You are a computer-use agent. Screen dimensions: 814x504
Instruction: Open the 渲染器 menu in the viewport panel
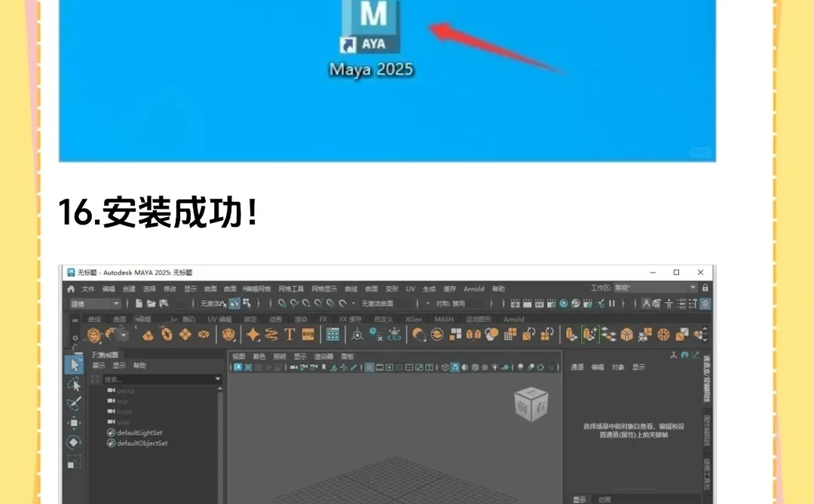coord(323,356)
